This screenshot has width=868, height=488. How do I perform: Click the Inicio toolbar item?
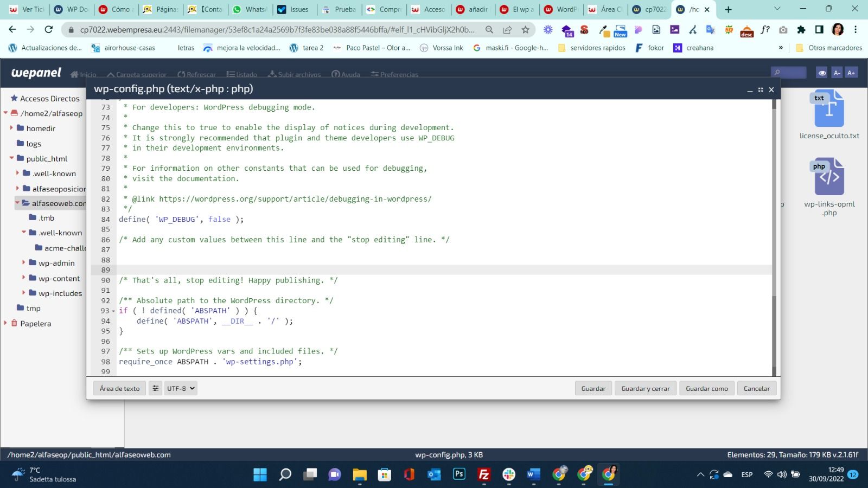[83, 74]
